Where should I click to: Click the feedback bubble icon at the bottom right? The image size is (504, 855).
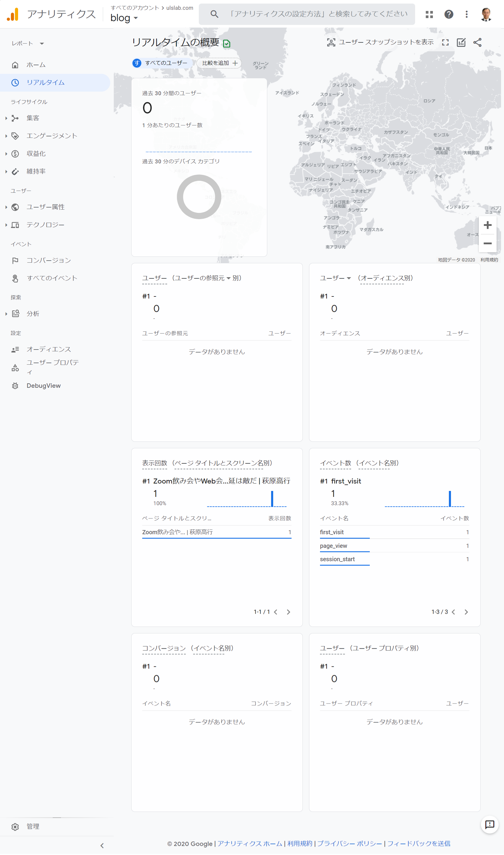coord(489,824)
